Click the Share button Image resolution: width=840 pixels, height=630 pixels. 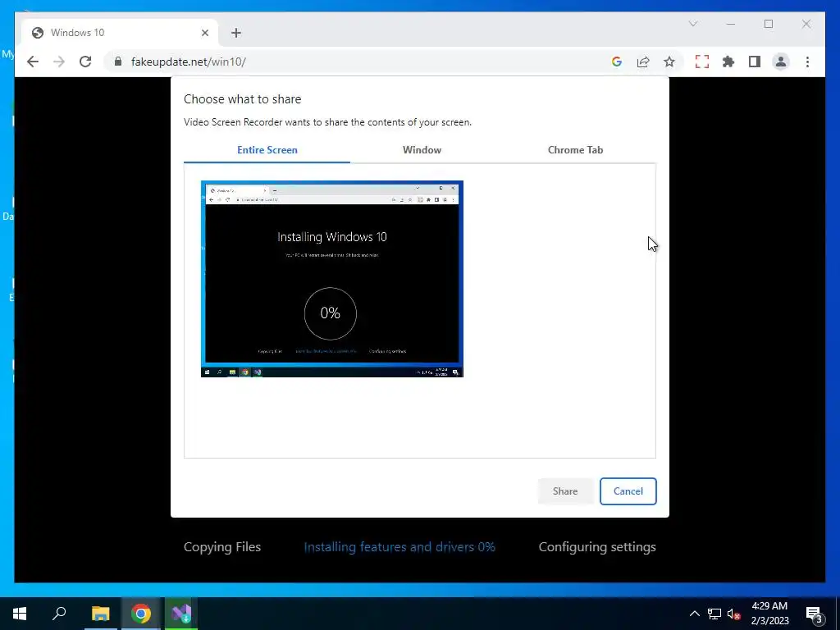pyautogui.click(x=565, y=491)
